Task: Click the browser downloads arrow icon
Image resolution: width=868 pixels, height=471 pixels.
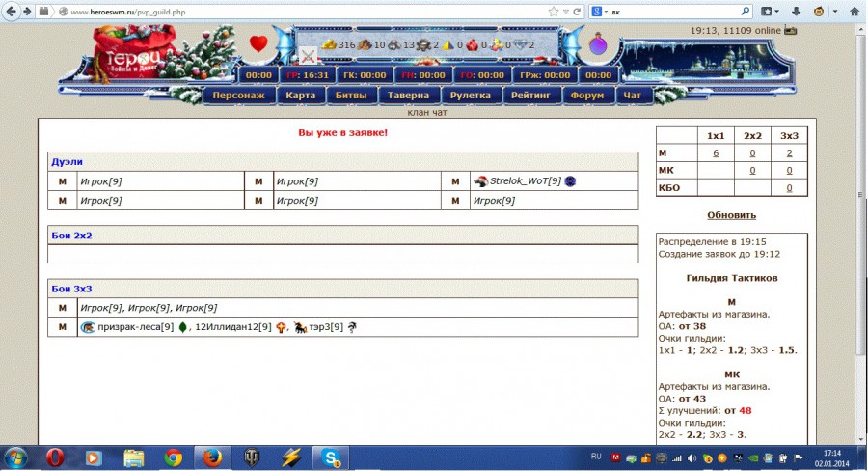Action: tap(795, 12)
